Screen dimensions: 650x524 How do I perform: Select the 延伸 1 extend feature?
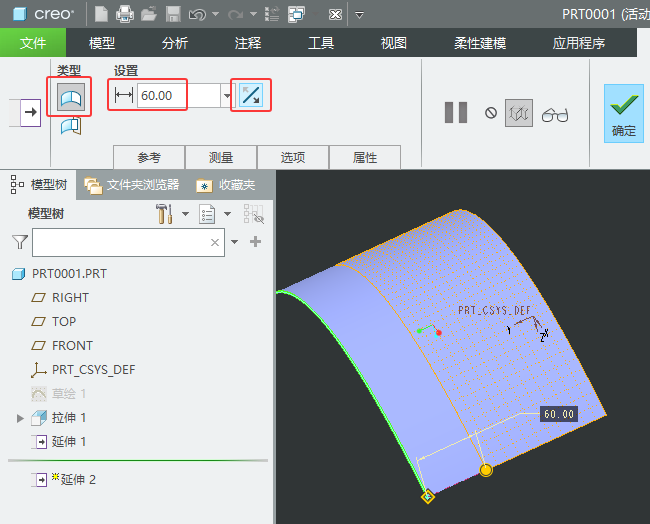click(59, 442)
